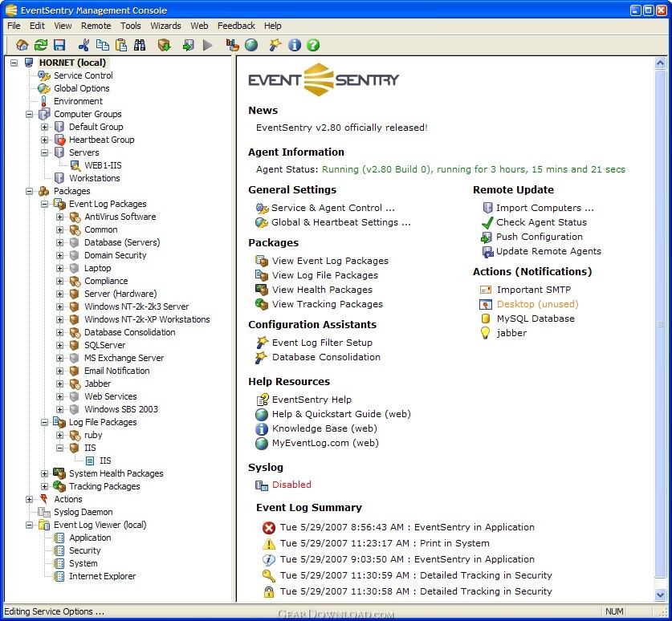Expand the Heartbeat Group node
This screenshot has width=672, height=621.
[x=45, y=140]
